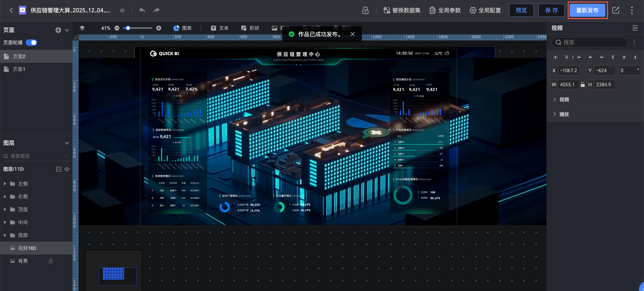Click the redo arrow icon
The image size is (644, 291).
(157, 10)
